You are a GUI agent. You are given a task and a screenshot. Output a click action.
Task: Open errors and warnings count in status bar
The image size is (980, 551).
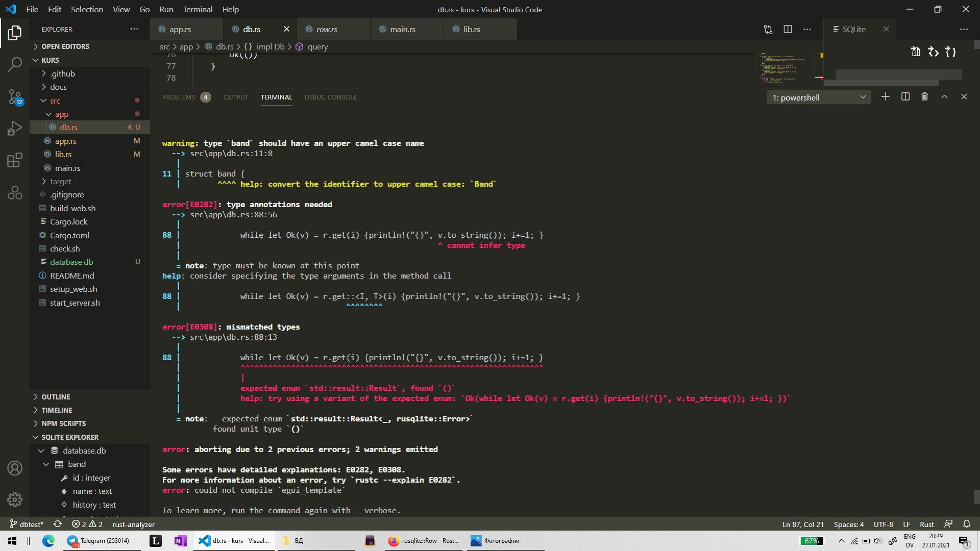click(x=87, y=524)
